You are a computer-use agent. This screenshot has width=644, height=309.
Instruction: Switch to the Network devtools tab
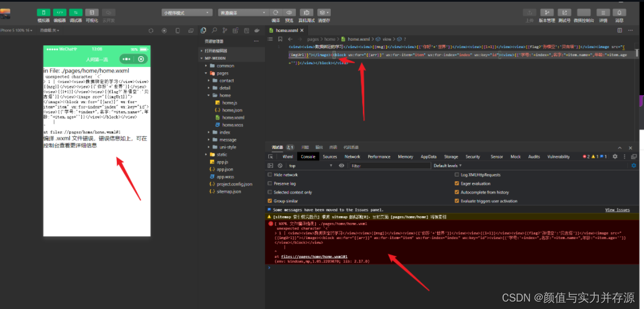[x=353, y=157]
